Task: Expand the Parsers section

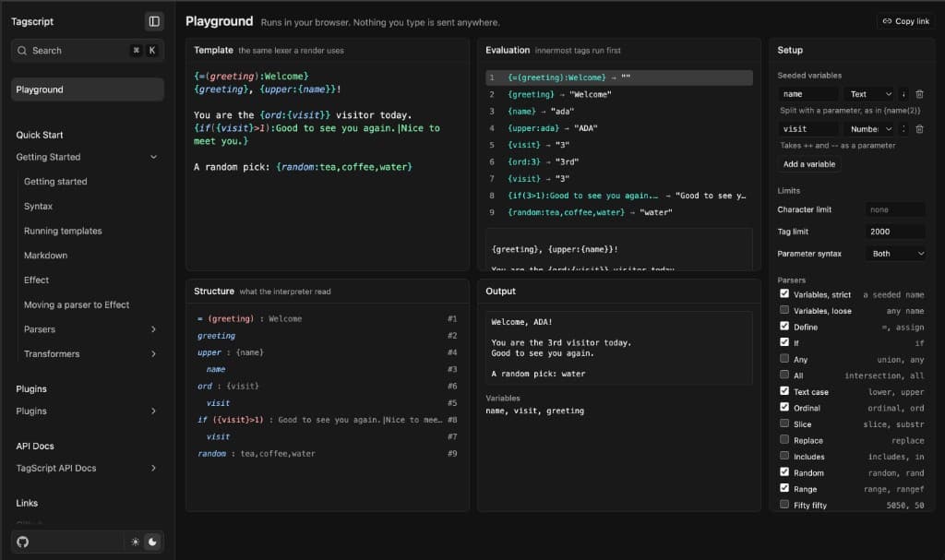Action: 153,329
